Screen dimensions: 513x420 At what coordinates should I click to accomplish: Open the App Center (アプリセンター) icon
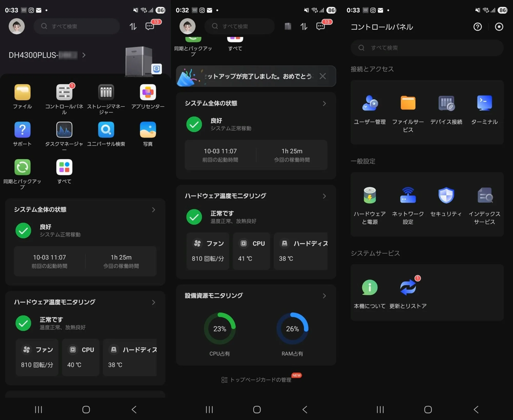[148, 92]
